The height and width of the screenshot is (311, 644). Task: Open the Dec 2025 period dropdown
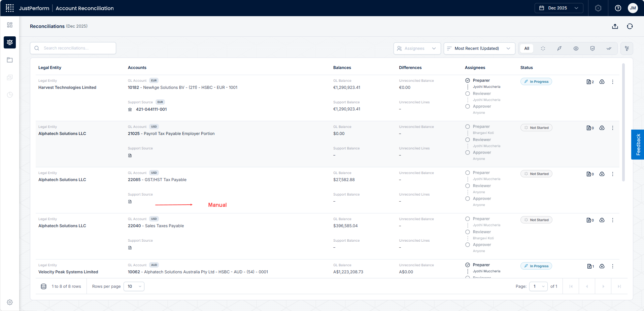coord(559,8)
